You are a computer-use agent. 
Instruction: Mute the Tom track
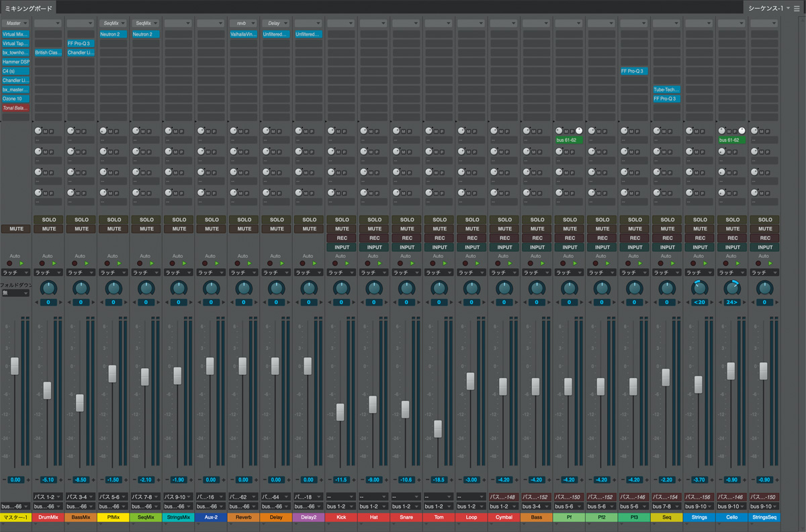440,229
